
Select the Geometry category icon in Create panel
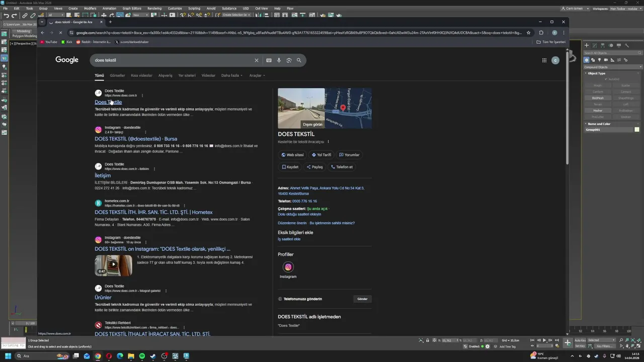pos(587,60)
